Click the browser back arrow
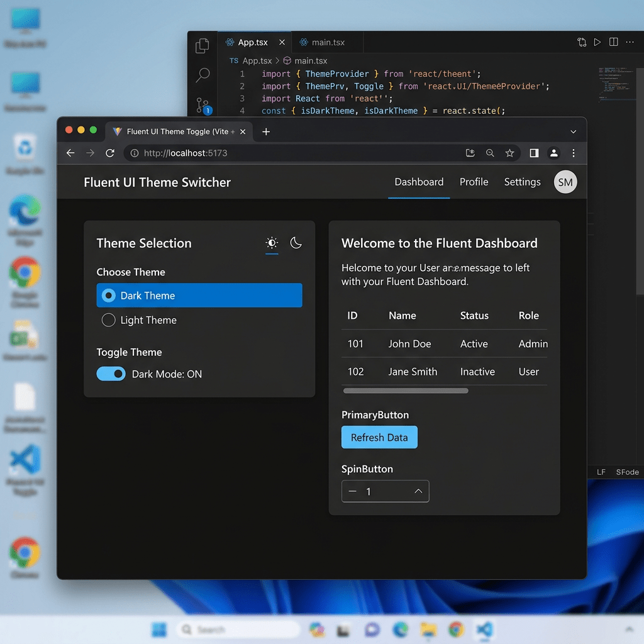 tap(70, 153)
